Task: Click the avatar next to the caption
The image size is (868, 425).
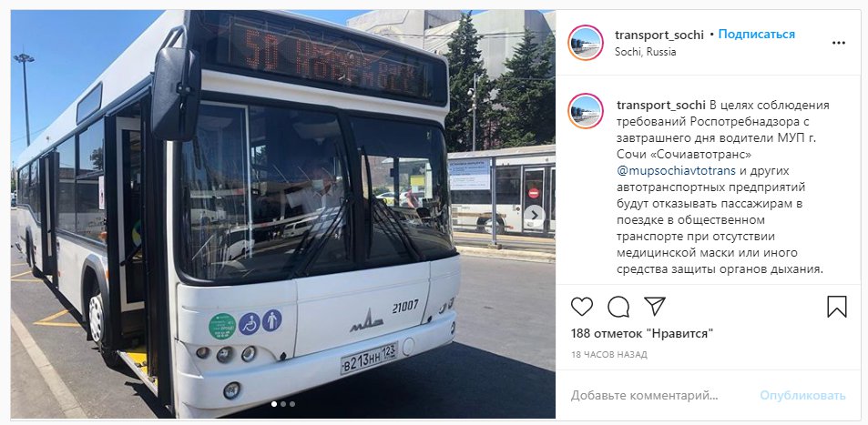Action: tap(585, 111)
